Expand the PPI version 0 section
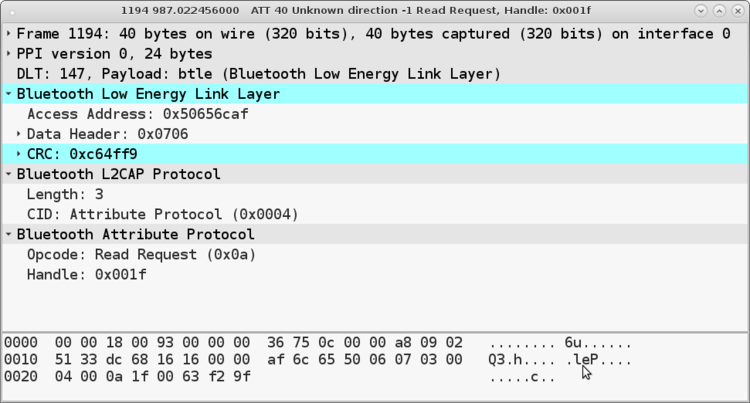The height and width of the screenshot is (403, 750). tap(9, 54)
